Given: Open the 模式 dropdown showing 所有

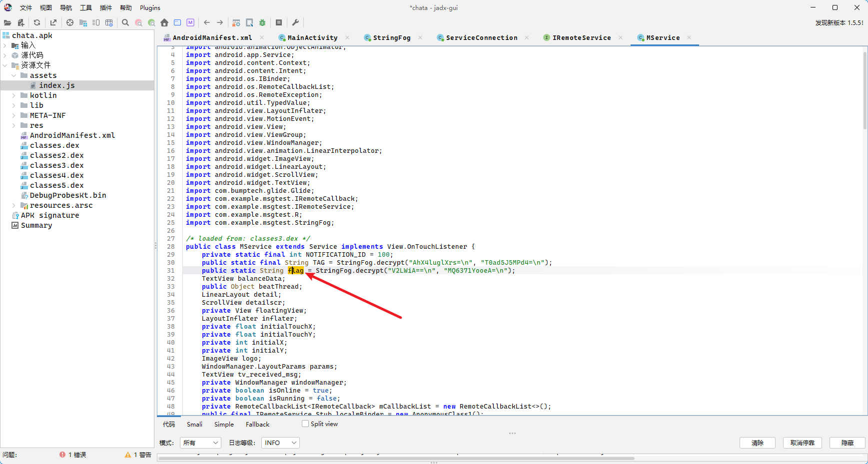Looking at the screenshot, I should [200, 443].
